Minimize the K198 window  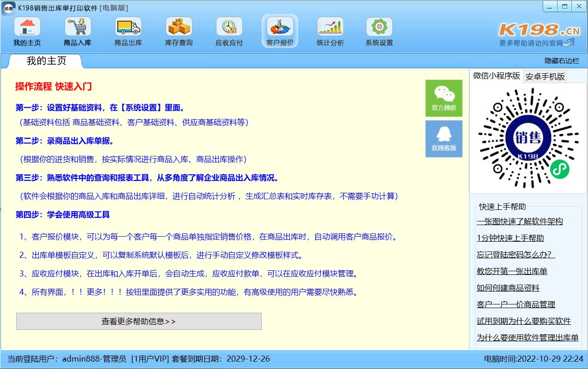tap(550, 6)
